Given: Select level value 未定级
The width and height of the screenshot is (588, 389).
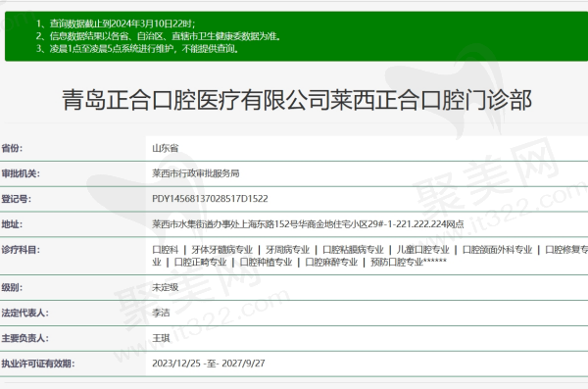Looking at the screenshot, I should pyautogui.click(x=165, y=288).
